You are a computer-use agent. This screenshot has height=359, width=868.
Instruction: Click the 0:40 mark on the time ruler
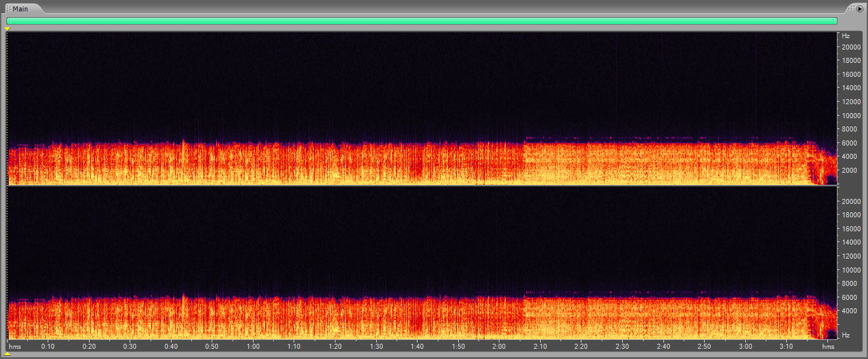171,347
